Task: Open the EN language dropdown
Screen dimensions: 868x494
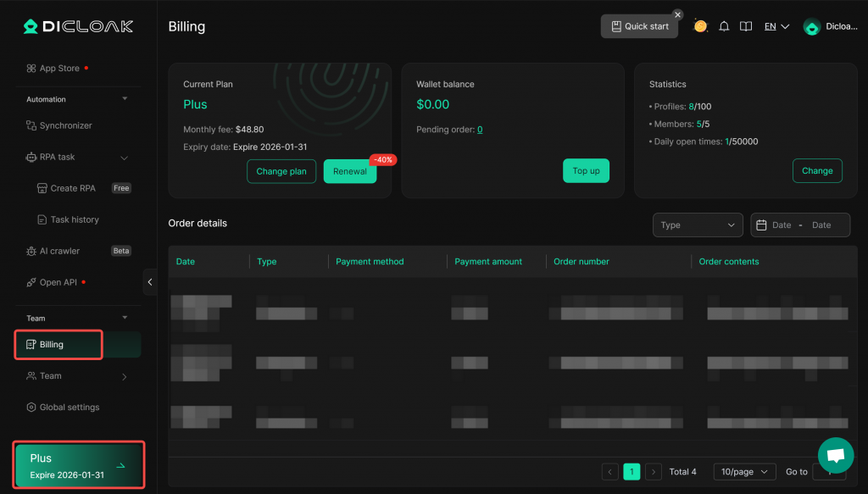Action: 776,26
